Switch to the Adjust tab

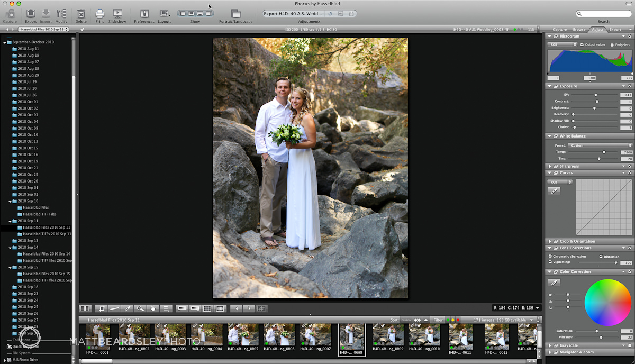[x=597, y=30]
